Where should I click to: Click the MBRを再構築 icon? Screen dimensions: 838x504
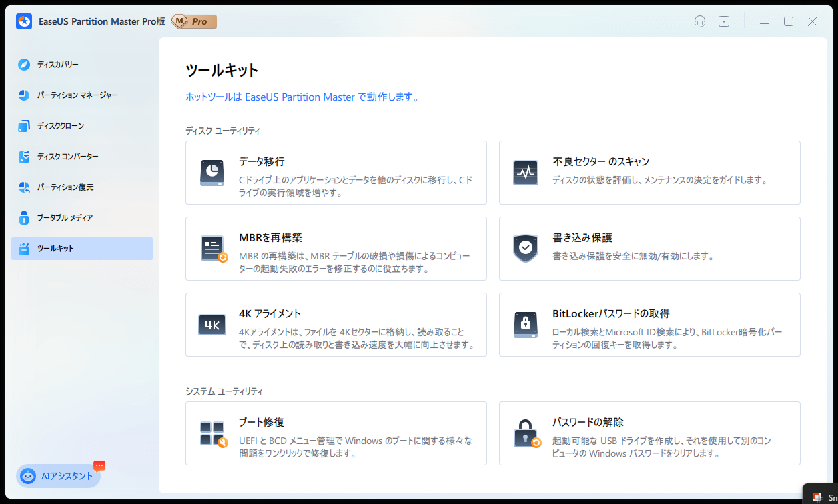(x=214, y=249)
